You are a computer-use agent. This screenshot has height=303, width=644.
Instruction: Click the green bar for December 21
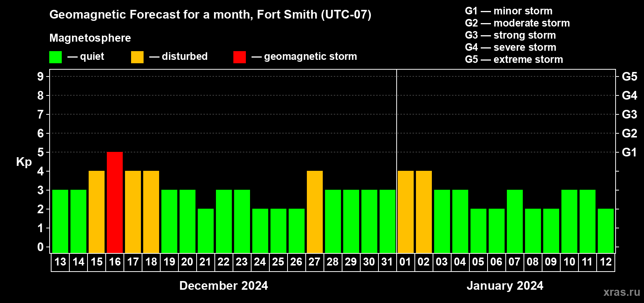click(x=206, y=231)
